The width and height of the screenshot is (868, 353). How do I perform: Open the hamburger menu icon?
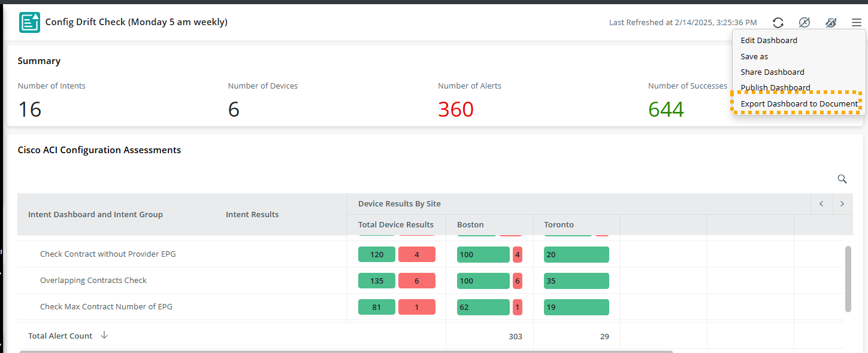856,23
